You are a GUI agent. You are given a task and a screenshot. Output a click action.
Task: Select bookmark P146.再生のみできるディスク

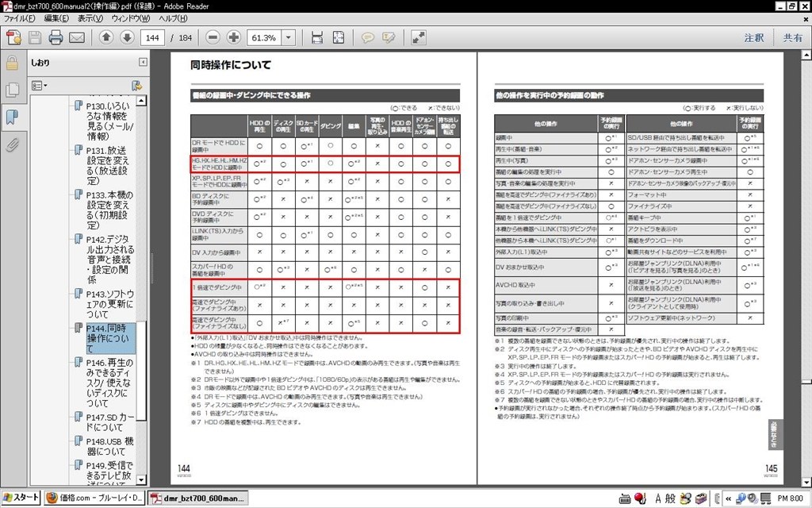109,383
